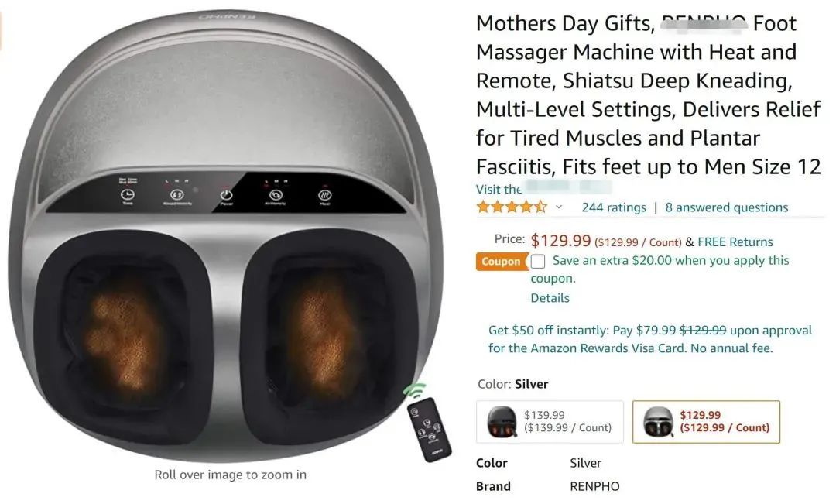Open the 244 ratings link
836x504 pixels.
614,207
